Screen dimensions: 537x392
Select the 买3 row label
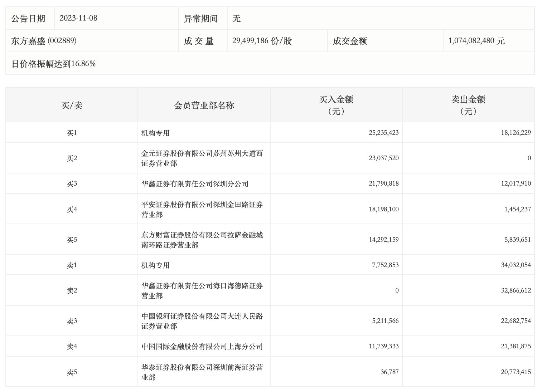(x=72, y=183)
